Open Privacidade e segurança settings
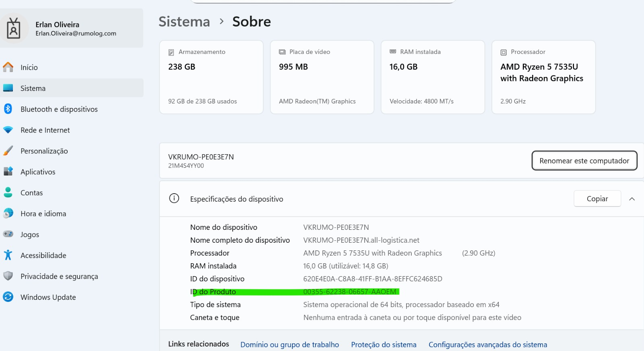Screen dimensions: 644x351 (x=72, y=277)
